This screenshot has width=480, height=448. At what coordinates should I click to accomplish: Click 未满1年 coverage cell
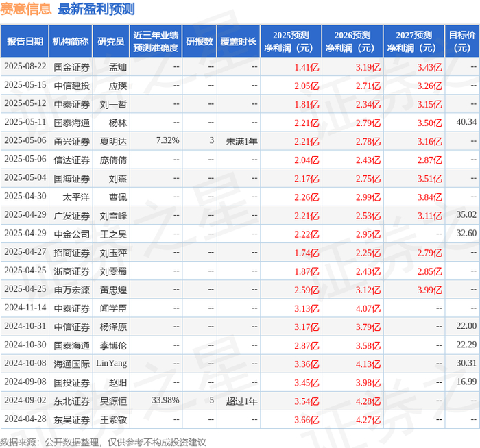[242, 141]
